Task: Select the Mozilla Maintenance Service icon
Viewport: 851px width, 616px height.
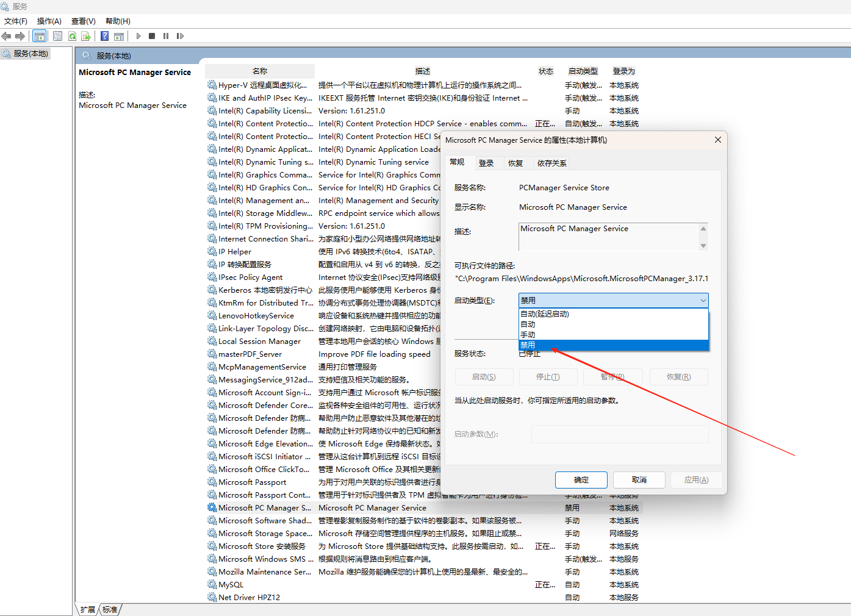Action: click(x=212, y=571)
